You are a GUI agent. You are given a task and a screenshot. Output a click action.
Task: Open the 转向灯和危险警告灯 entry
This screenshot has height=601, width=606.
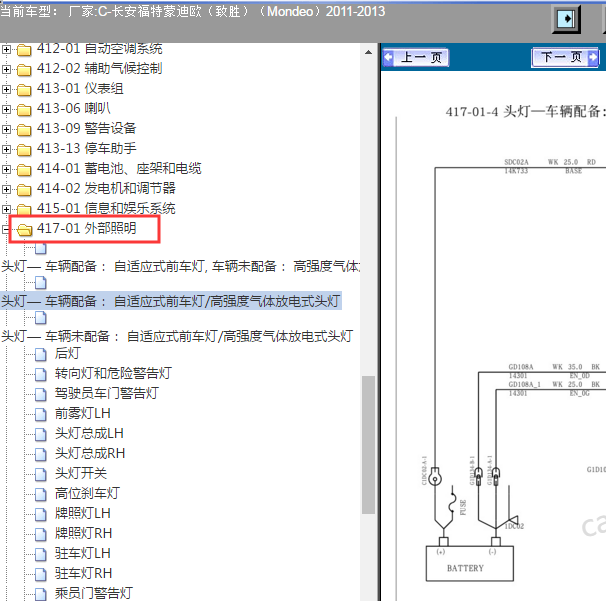113,373
